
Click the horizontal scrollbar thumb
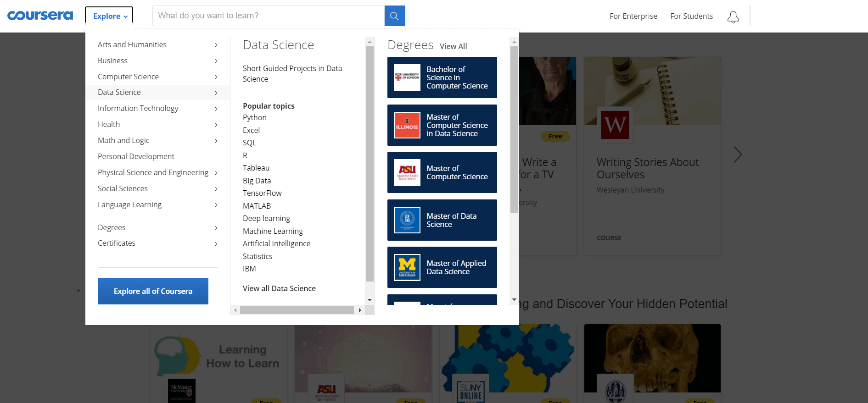coord(297,310)
